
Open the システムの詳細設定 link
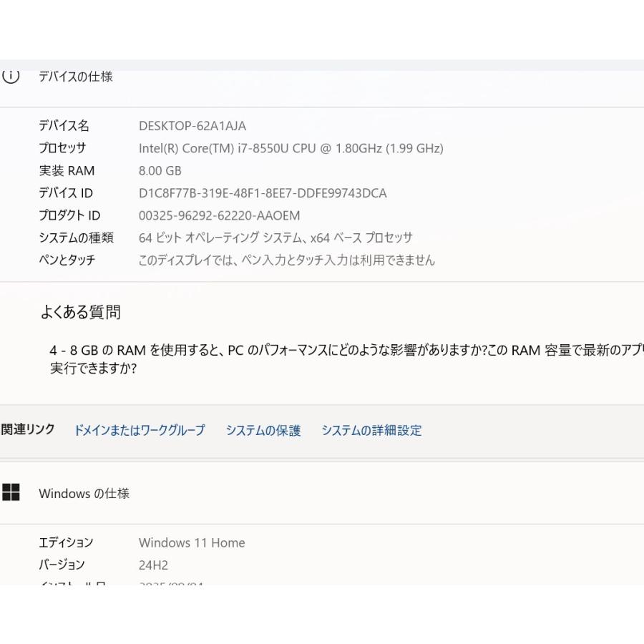point(371,430)
